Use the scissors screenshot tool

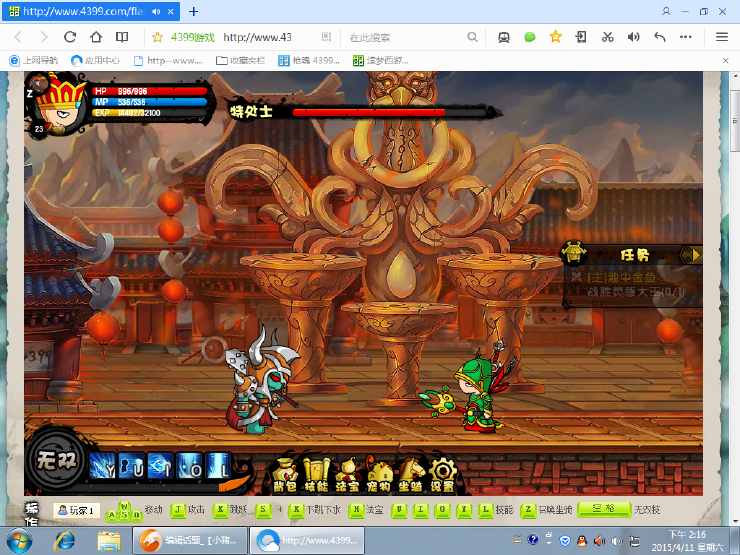pyautogui.click(x=607, y=37)
